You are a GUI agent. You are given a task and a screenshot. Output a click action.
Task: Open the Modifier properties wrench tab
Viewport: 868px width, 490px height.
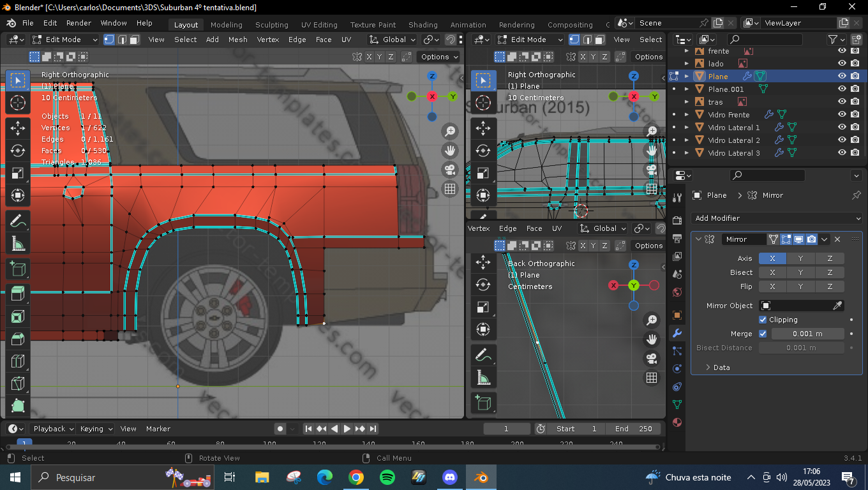tap(677, 333)
